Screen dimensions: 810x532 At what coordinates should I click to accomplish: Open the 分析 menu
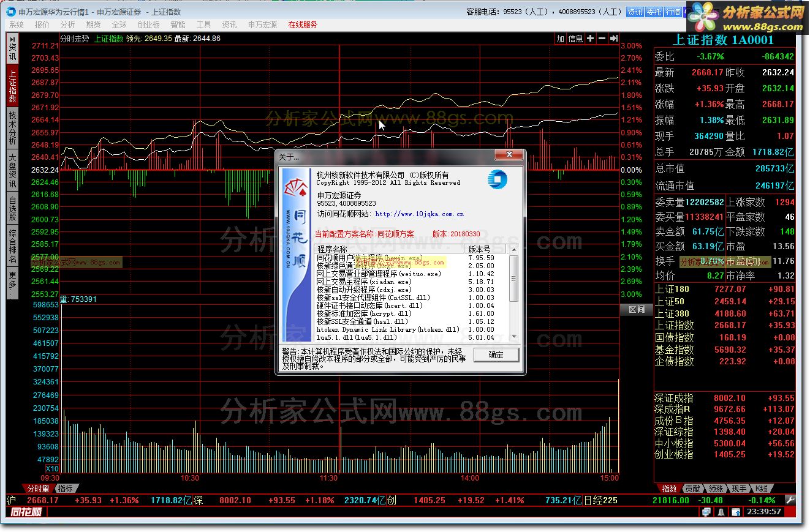[x=67, y=24]
